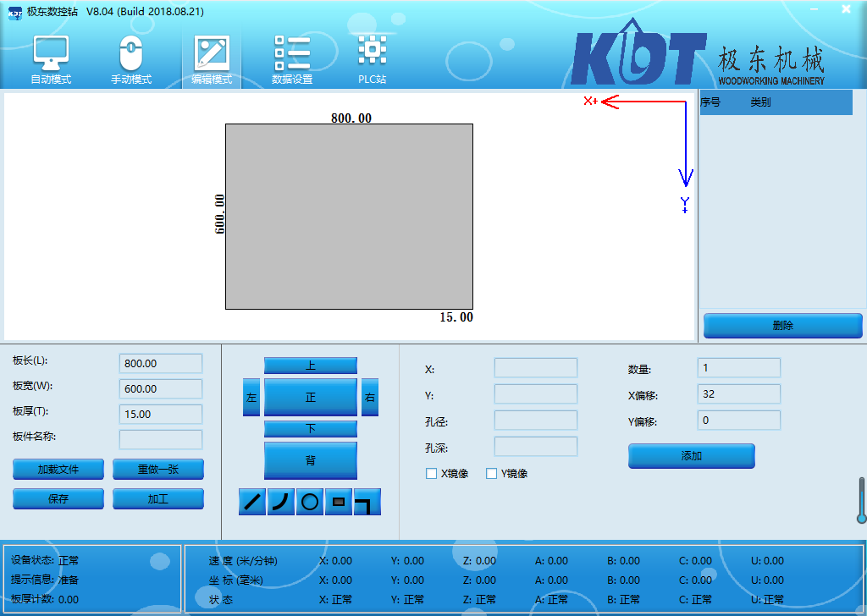Select the straight line drawing tool

coord(252,502)
